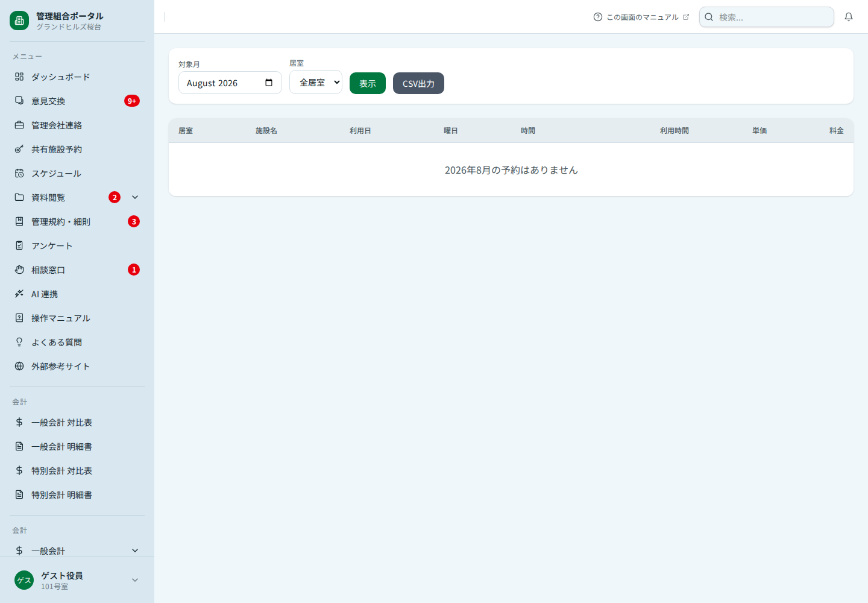Click the 101号室 label
The image size is (868, 603).
[x=54, y=586]
